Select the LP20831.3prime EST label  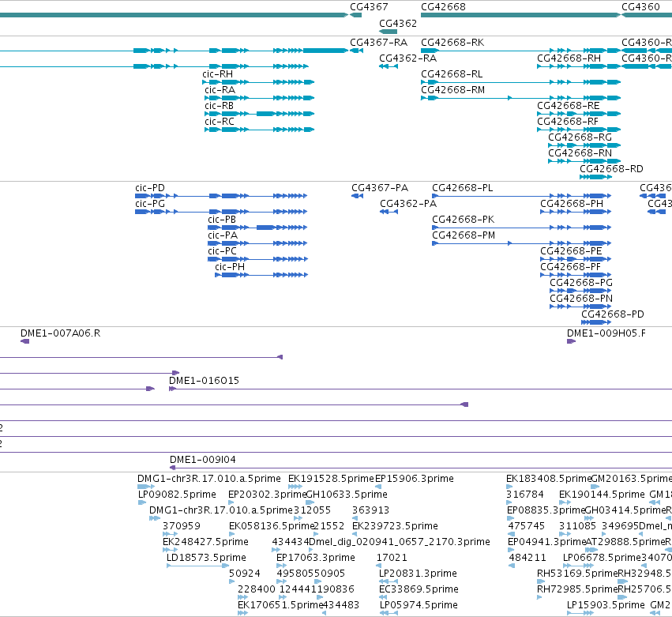click(x=418, y=574)
